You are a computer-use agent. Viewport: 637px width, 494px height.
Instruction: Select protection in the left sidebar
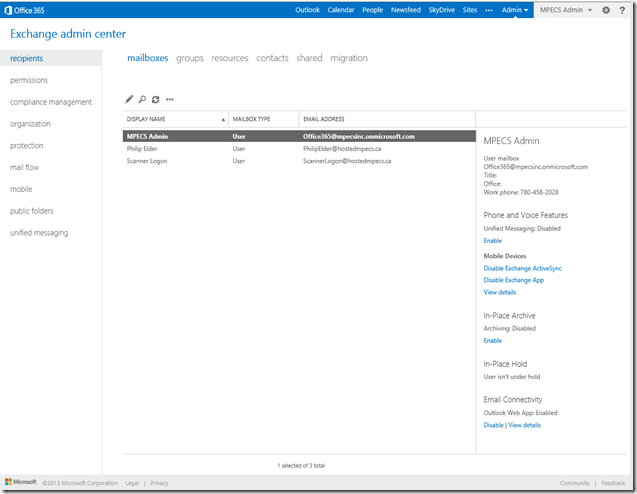click(26, 145)
